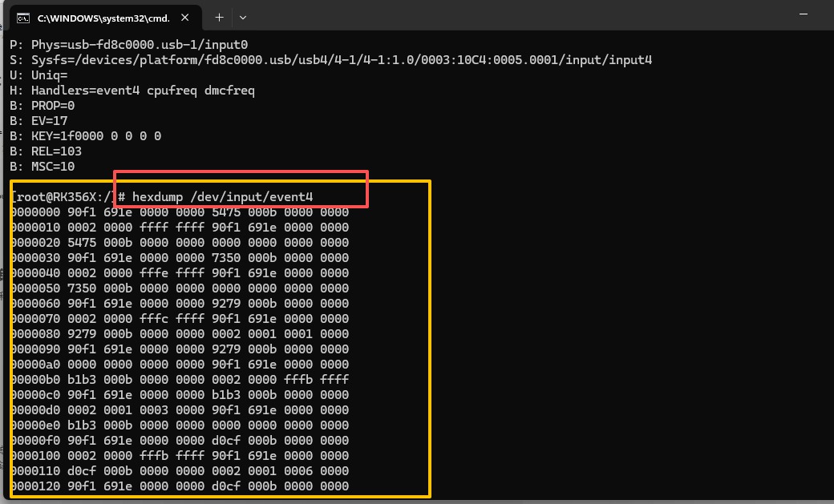Open the new-tab profile dropdown
The height and width of the screenshot is (504, 834).
[243, 18]
